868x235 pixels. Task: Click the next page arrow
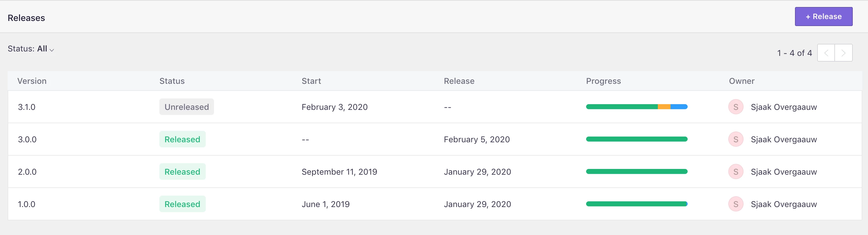click(844, 53)
